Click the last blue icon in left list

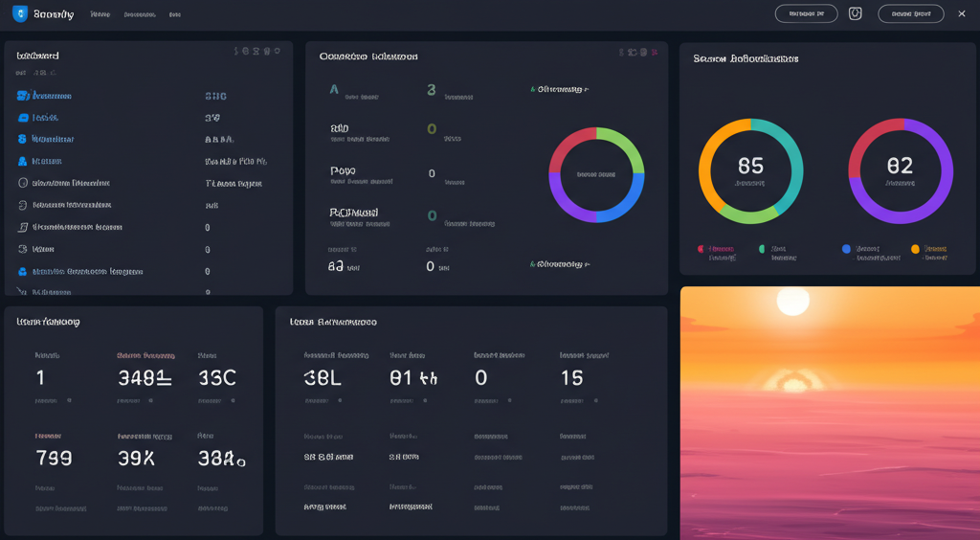tap(23, 271)
